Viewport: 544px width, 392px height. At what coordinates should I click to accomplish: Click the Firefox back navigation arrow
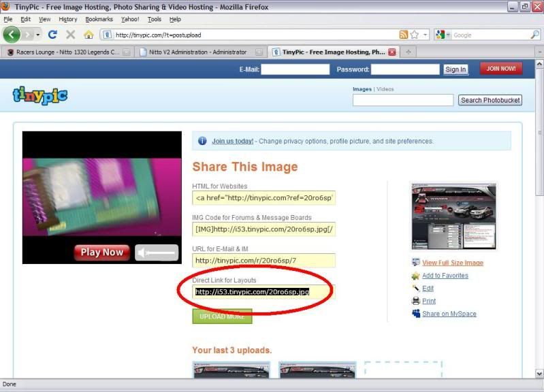point(12,34)
